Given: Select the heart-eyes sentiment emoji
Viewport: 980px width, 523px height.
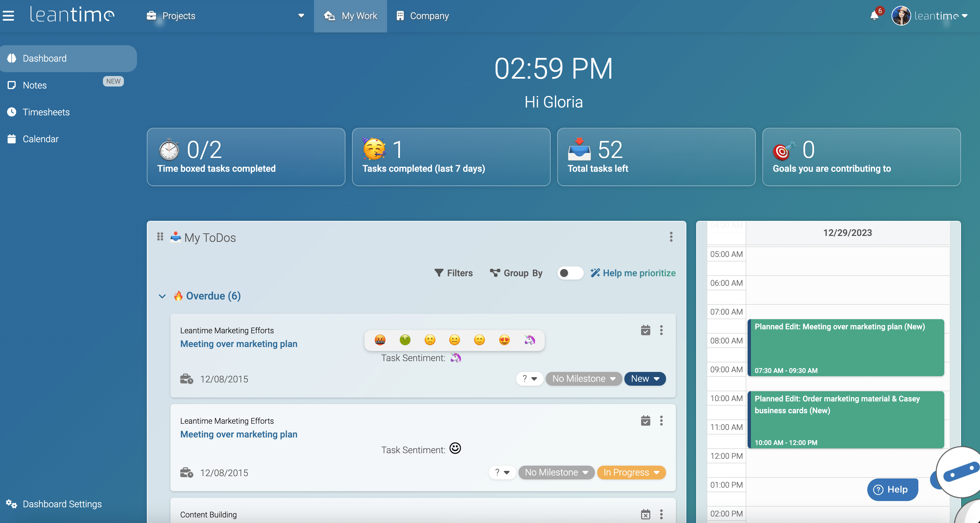Looking at the screenshot, I should pos(504,340).
